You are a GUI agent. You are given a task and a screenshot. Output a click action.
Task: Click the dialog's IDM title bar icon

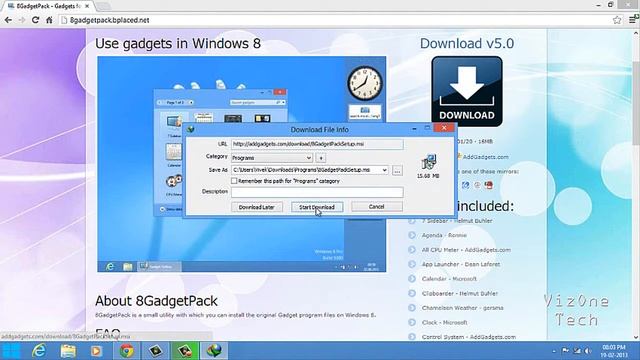point(191,129)
